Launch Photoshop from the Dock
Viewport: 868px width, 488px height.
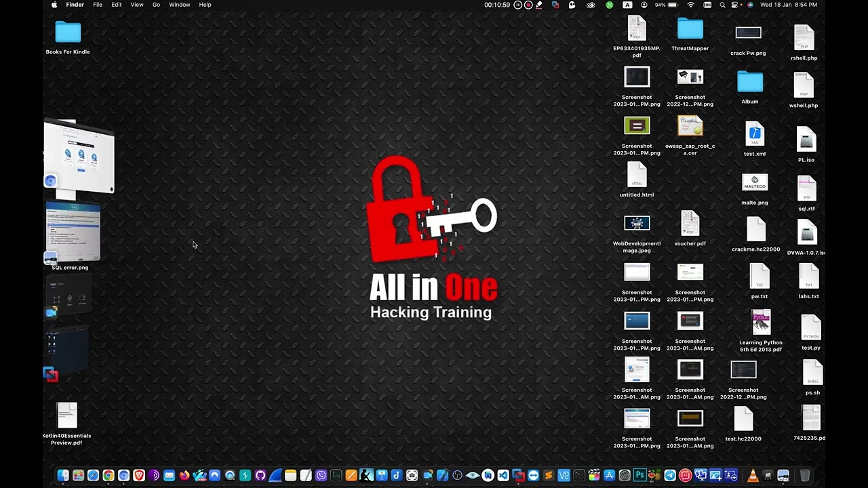[639, 476]
